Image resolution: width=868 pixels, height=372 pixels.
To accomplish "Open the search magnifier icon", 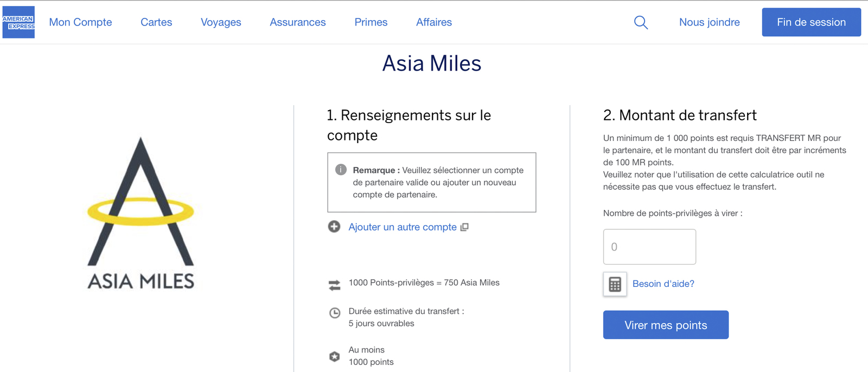I will click(x=641, y=22).
